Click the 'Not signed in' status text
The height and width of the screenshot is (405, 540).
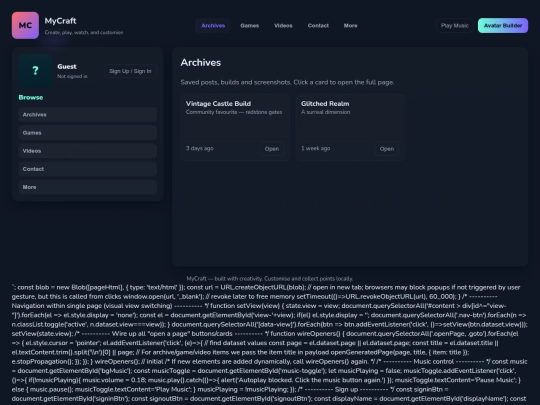click(x=72, y=76)
